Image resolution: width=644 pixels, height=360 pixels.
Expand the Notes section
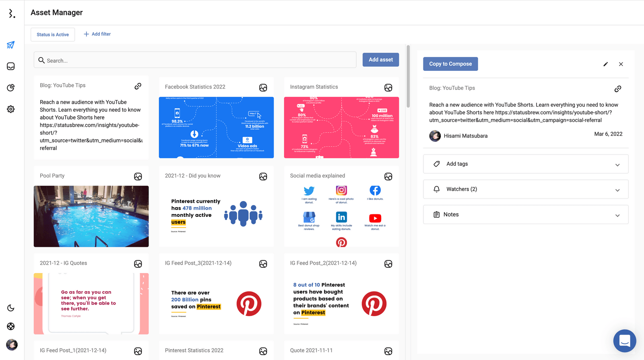point(526,215)
